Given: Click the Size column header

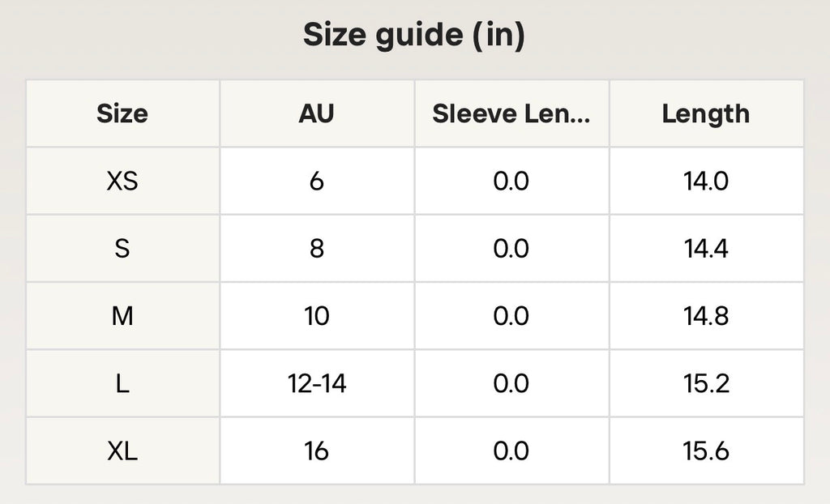Looking at the screenshot, I should click(x=122, y=113).
